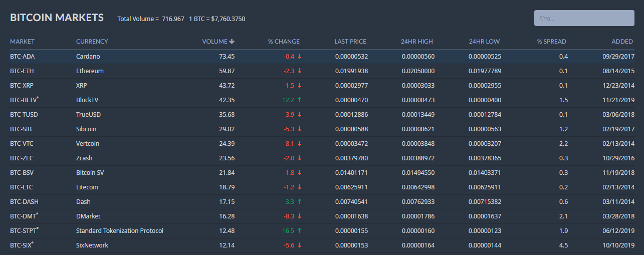Viewport: 644px width, 255px height.
Task: Select the Standard Tokenization Protocol name
Action: pyautogui.click(x=120, y=231)
